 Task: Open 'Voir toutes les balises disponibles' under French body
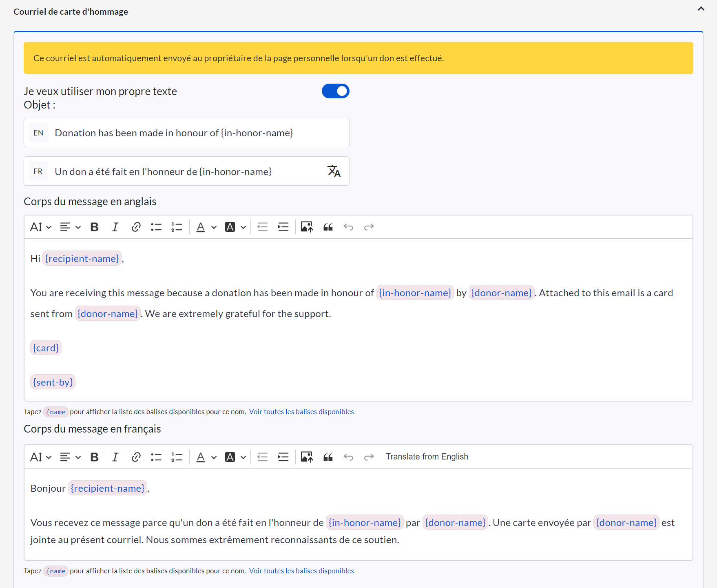[301, 571]
